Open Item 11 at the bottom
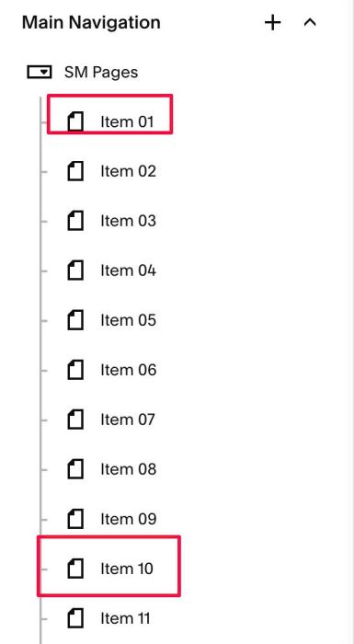354x644 pixels. pyautogui.click(x=125, y=618)
